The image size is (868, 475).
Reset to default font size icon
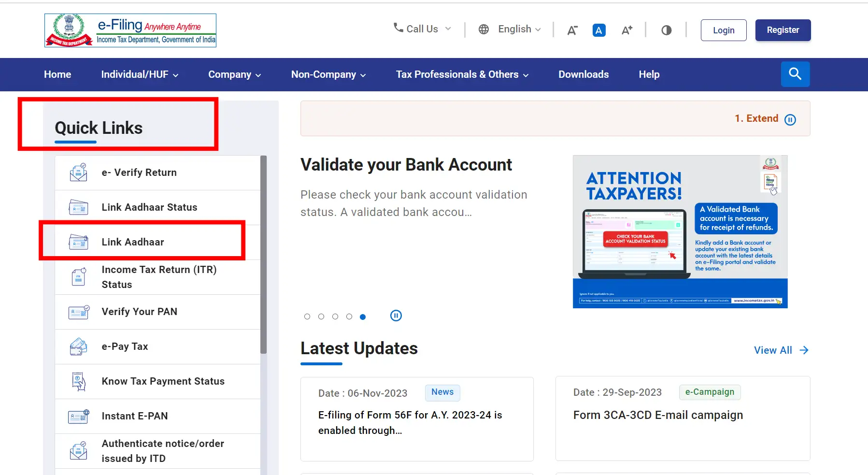click(x=599, y=30)
